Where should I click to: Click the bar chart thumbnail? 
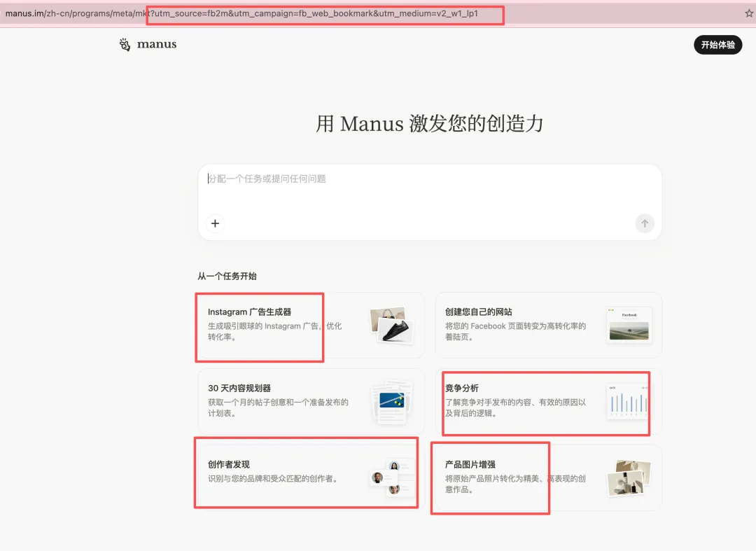(628, 402)
